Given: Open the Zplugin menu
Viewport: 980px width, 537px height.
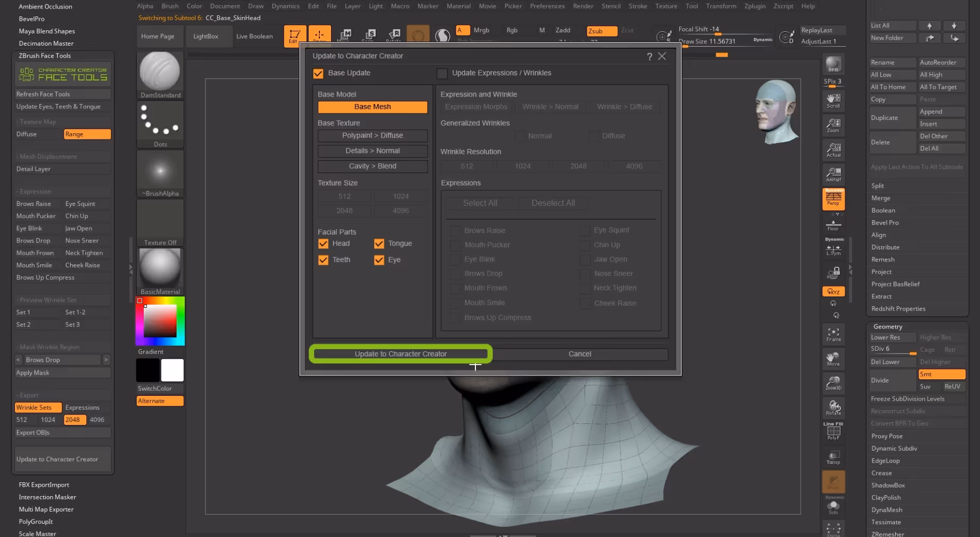Looking at the screenshot, I should click(754, 6).
